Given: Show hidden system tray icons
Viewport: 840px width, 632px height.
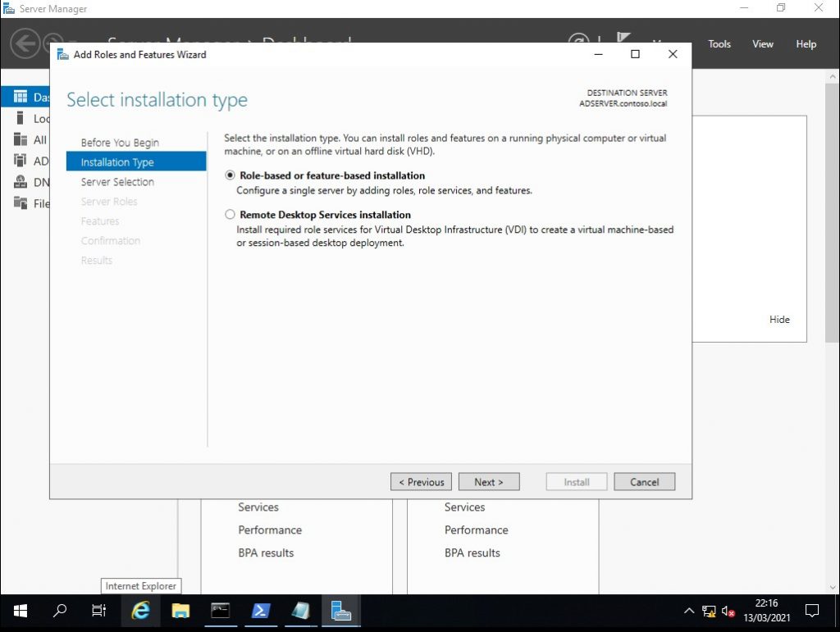Looking at the screenshot, I should [688, 611].
